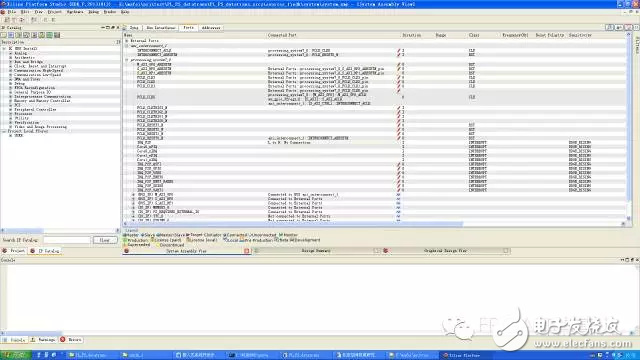
Task: Open the Design Summary tab
Action: [316, 251]
